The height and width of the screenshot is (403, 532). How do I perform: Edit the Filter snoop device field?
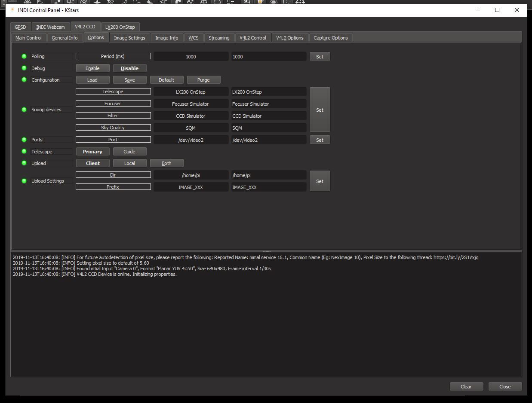point(269,116)
